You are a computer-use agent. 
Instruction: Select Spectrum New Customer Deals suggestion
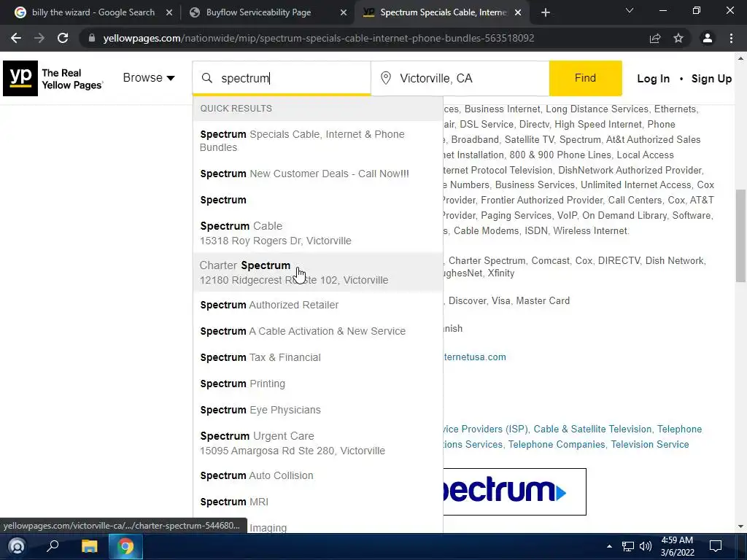(318, 174)
